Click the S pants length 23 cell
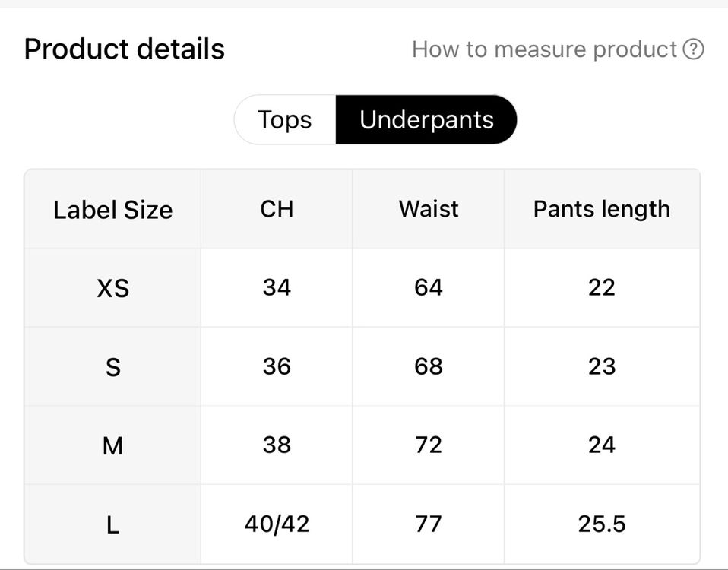The image size is (728, 570). click(x=601, y=366)
